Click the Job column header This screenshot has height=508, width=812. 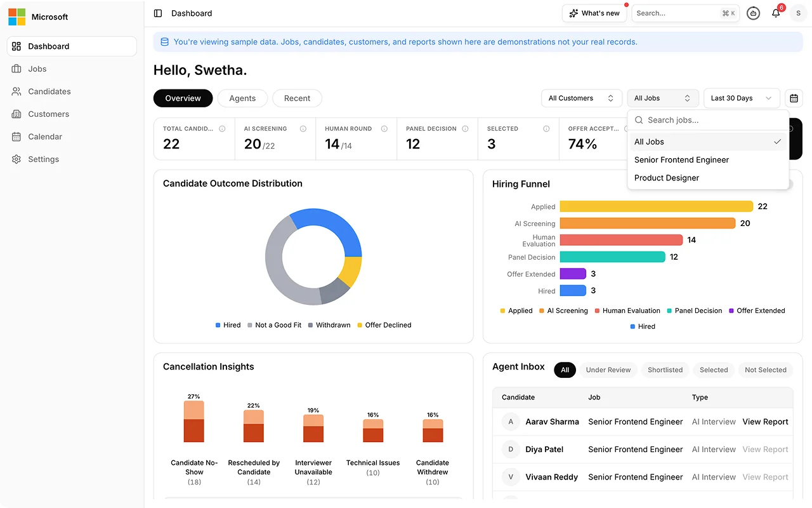(594, 398)
